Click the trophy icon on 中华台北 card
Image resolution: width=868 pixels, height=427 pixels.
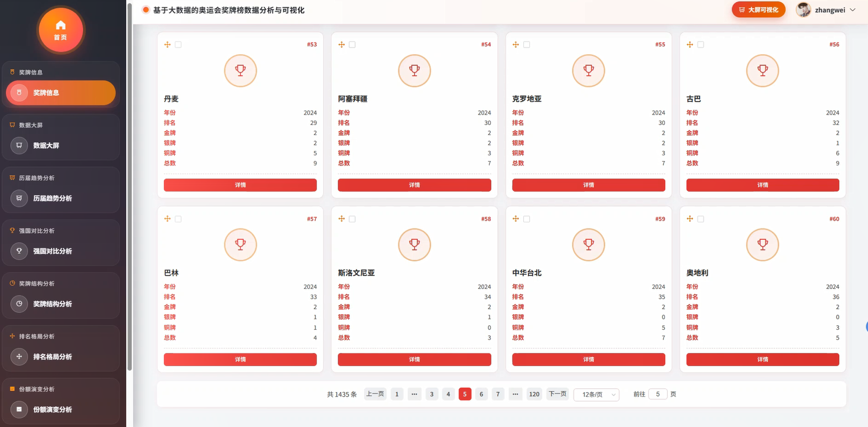589,244
